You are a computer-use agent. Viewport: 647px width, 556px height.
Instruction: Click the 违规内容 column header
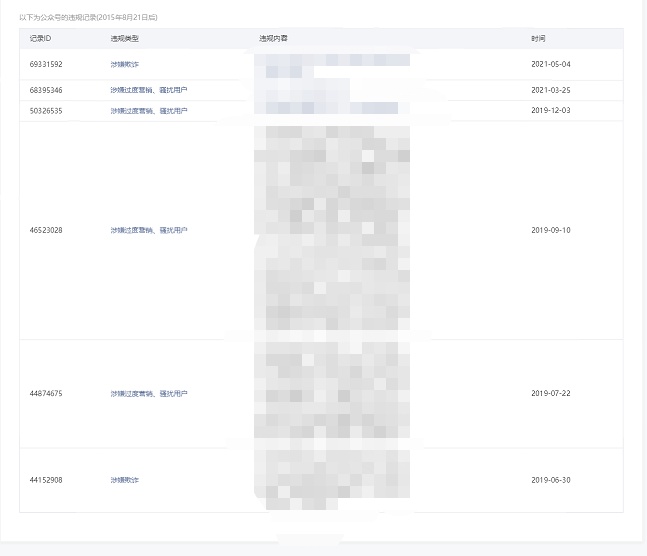(x=274, y=38)
